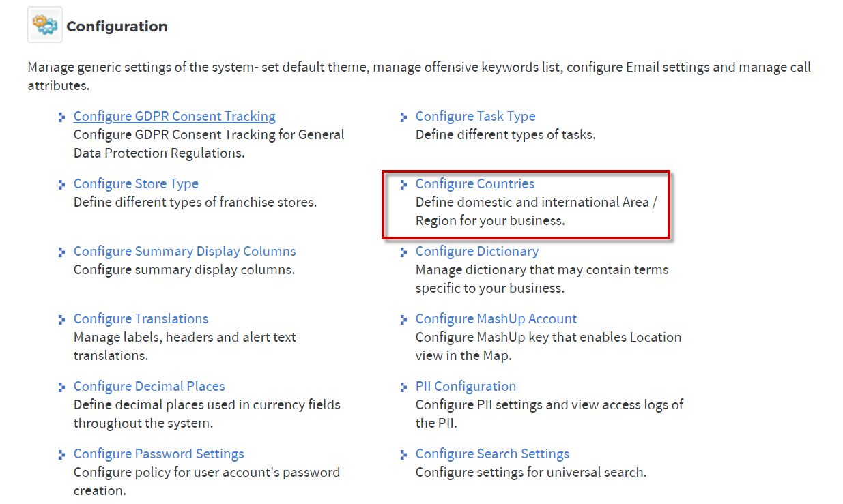Open the Configure Task Type link

[476, 117]
